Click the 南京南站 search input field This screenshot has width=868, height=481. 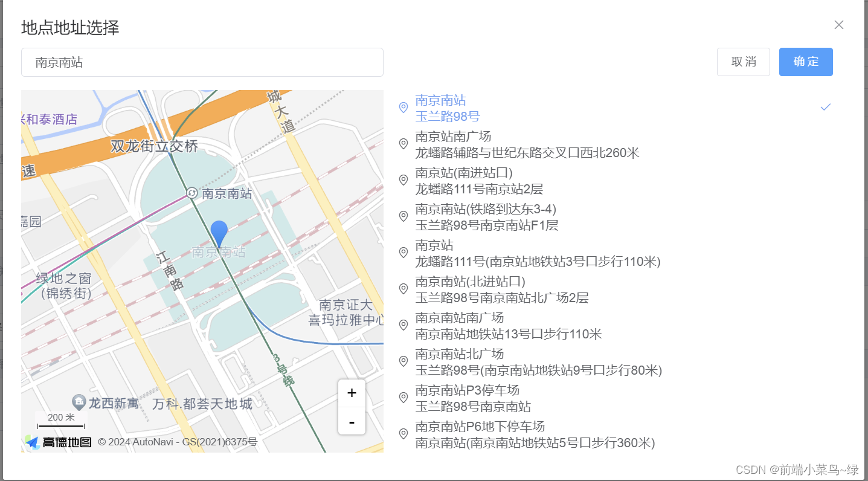202,62
